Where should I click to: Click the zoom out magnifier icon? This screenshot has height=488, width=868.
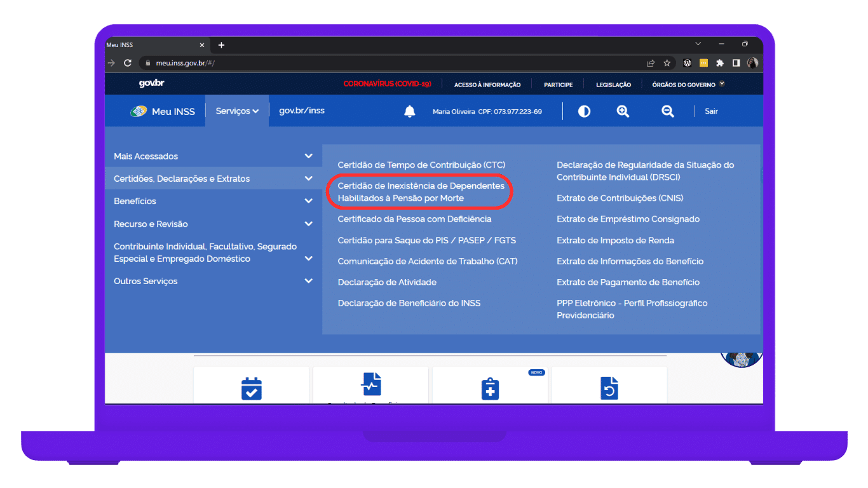667,112
